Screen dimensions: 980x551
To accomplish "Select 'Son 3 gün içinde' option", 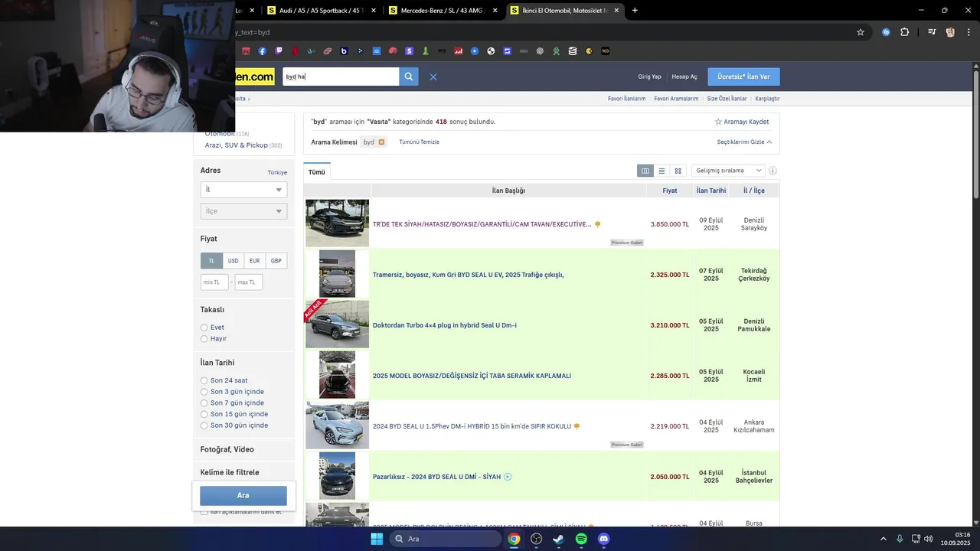I will [x=204, y=392].
